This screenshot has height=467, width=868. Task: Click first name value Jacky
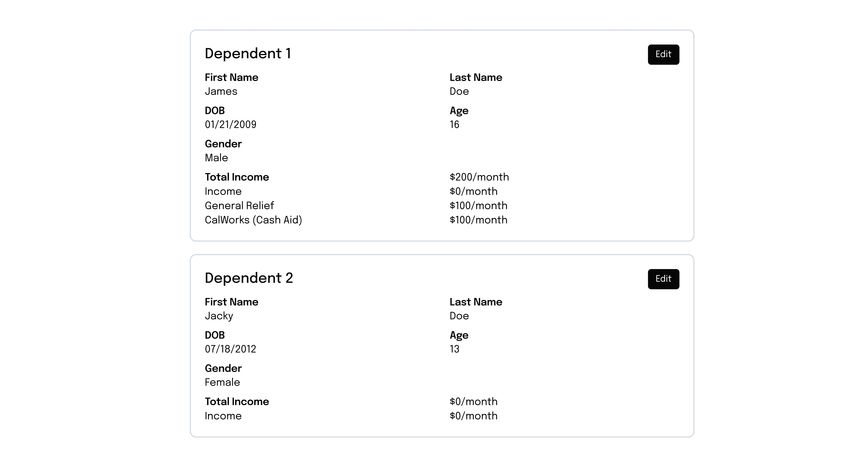click(219, 316)
